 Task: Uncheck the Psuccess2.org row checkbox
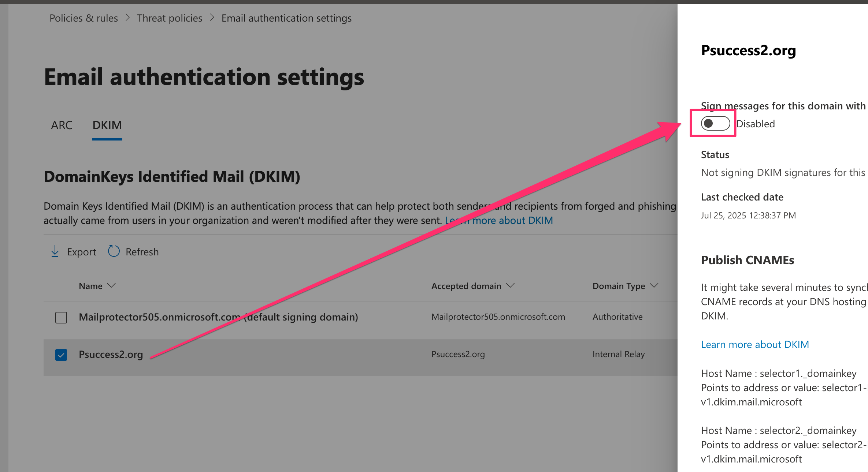click(x=61, y=355)
